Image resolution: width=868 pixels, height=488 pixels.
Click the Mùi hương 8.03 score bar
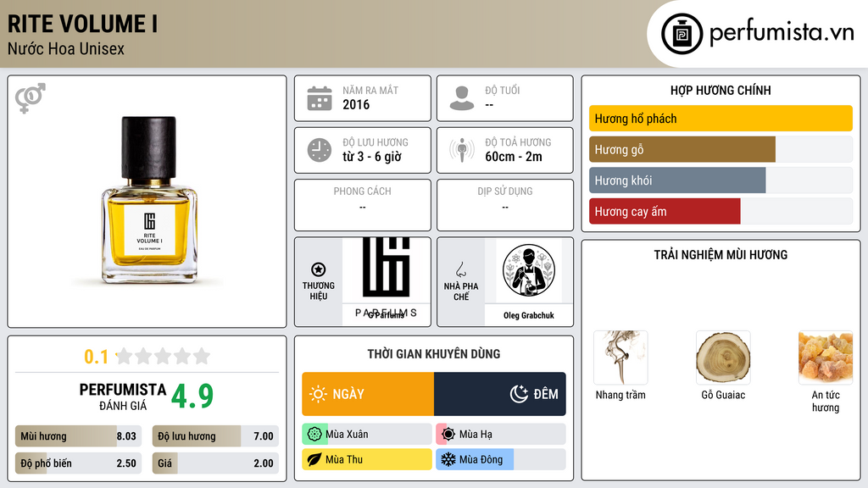79,436
